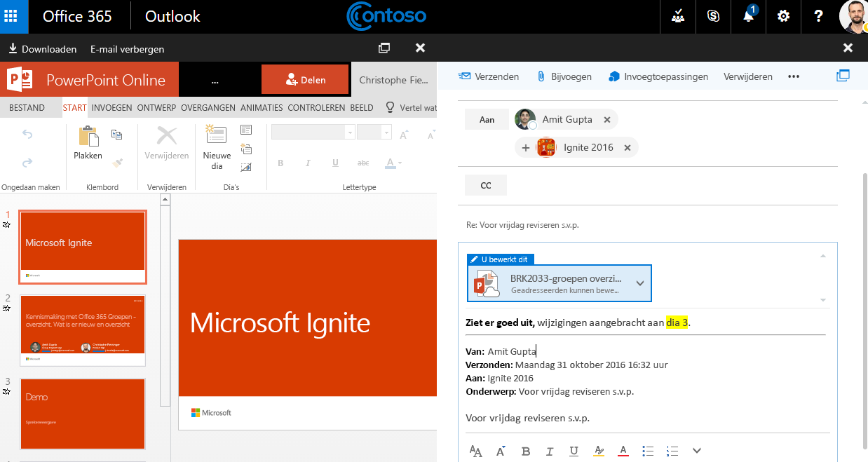Click the CC button
This screenshot has height=462, width=868.
[486, 186]
